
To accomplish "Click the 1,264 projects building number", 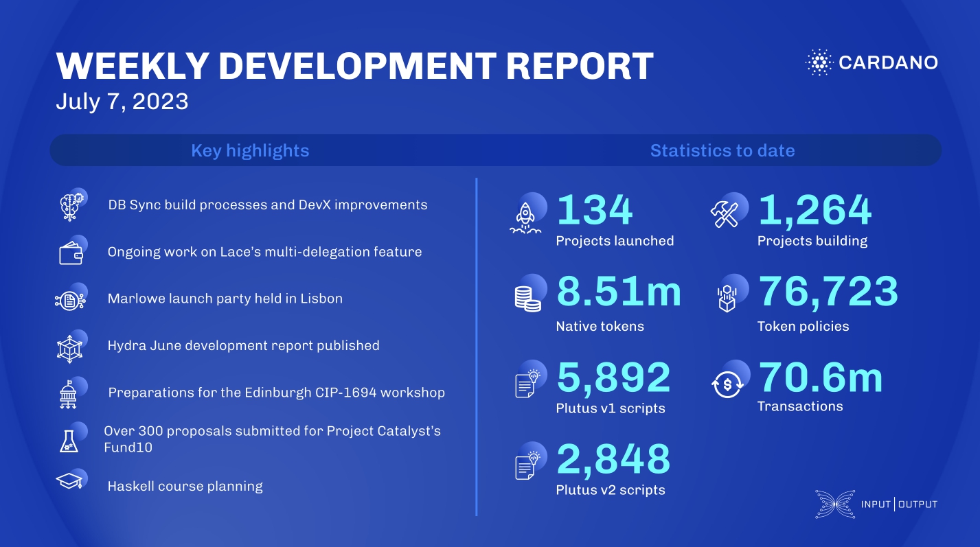I will click(x=814, y=210).
